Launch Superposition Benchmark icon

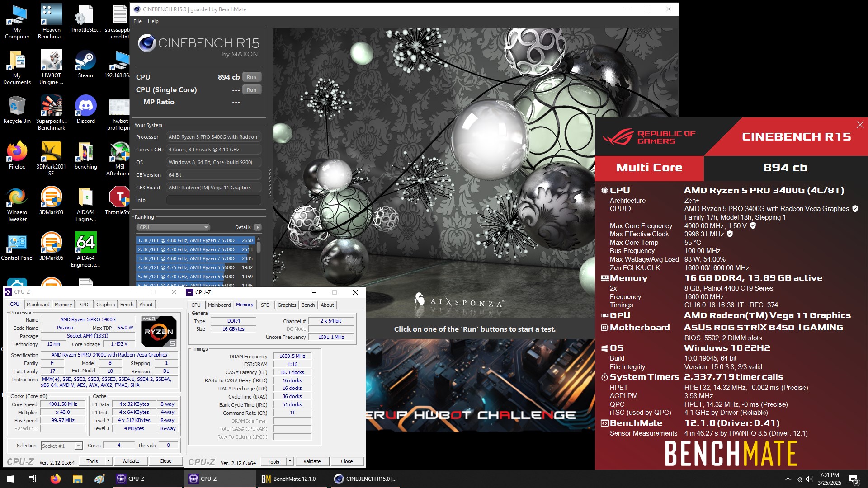pos(52,113)
